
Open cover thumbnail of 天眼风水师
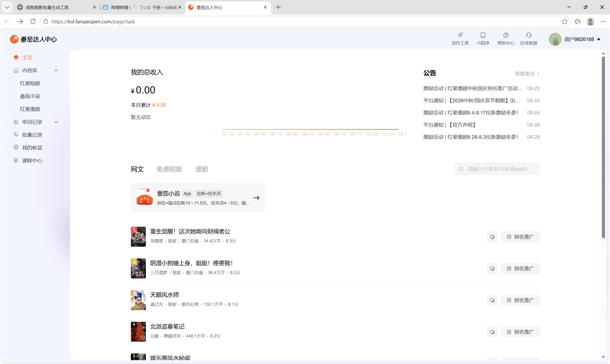click(x=138, y=300)
